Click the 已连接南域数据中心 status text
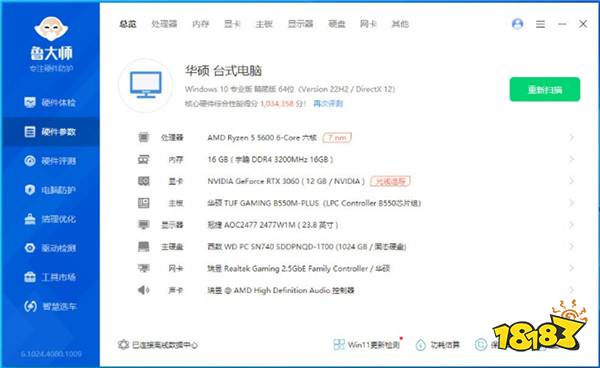Viewport: 600px width, 368px height. (x=165, y=345)
